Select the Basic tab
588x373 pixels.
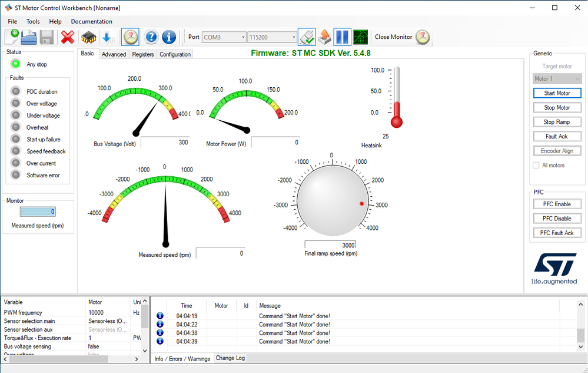[87, 54]
